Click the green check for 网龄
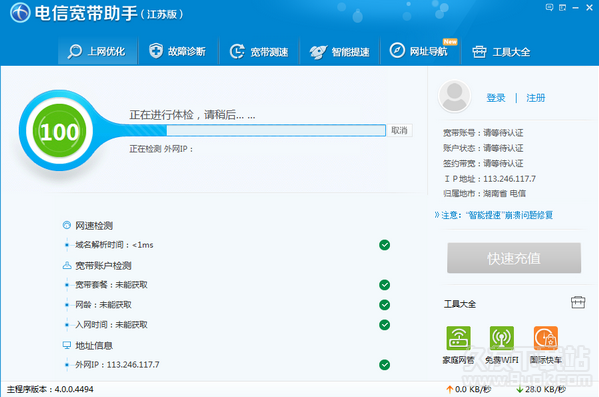This screenshot has width=599, height=397. (x=385, y=305)
